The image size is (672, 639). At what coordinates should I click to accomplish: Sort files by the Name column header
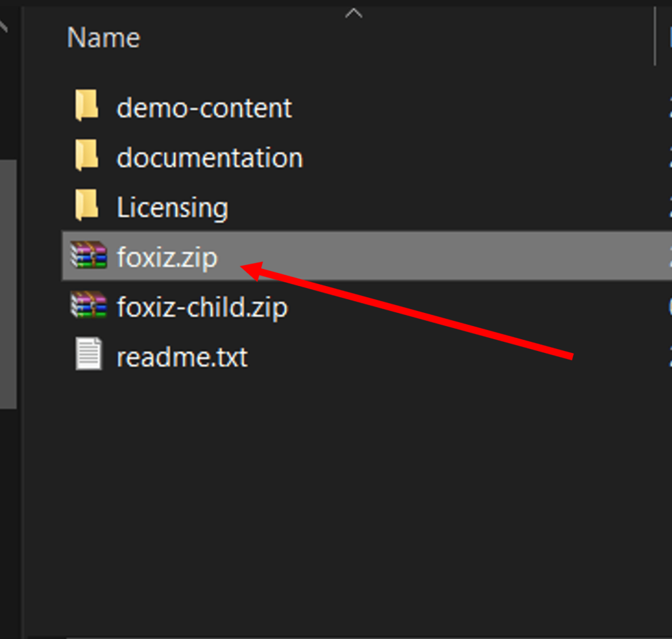[104, 37]
